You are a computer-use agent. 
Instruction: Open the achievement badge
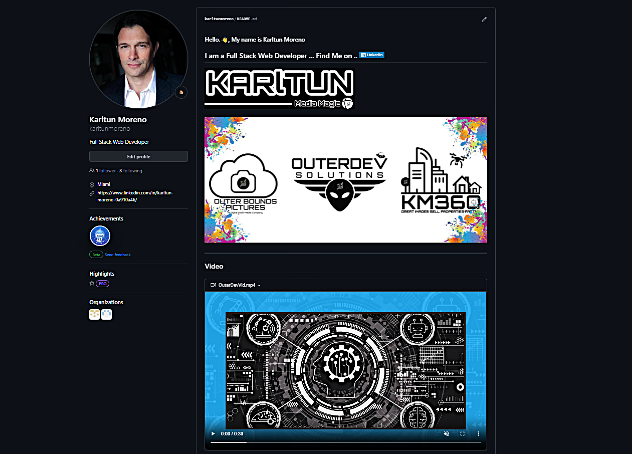(100, 236)
